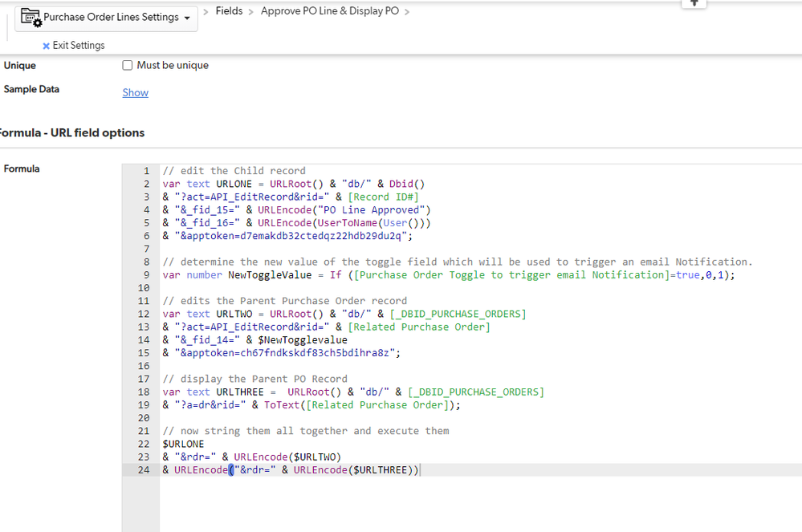
Task: Click URLEncode($URLTWO) on line 23
Action: pyautogui.click(x=287, y=457)
